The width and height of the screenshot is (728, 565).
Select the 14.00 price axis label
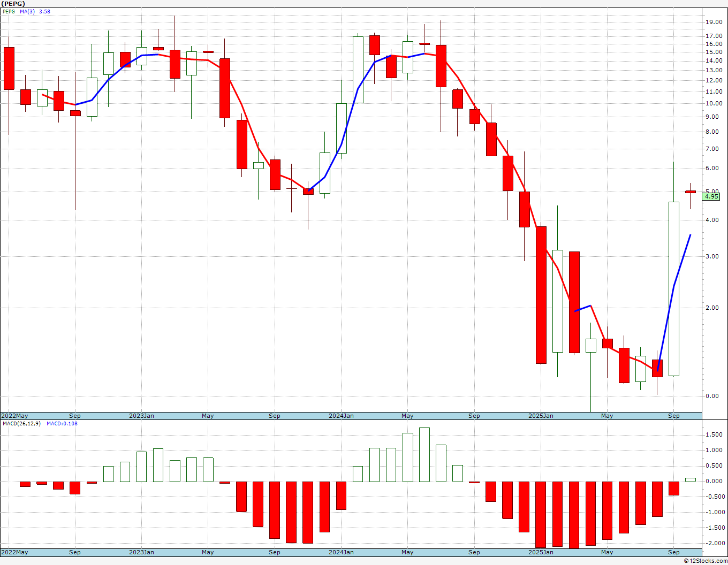pos(714,61)
